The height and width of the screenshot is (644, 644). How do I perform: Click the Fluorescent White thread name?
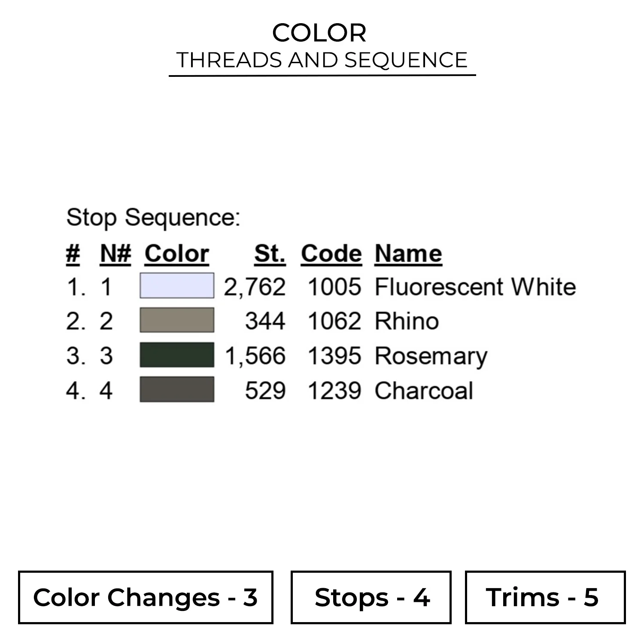coord(475,287)
